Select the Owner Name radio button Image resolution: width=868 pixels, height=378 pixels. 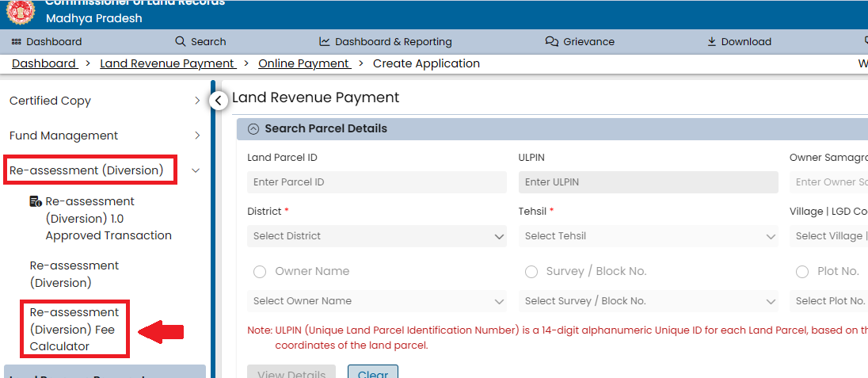pos(260,272)
